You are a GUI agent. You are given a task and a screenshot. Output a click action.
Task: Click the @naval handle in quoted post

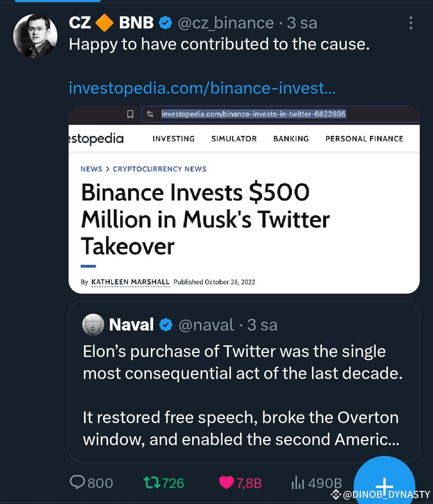206,325
